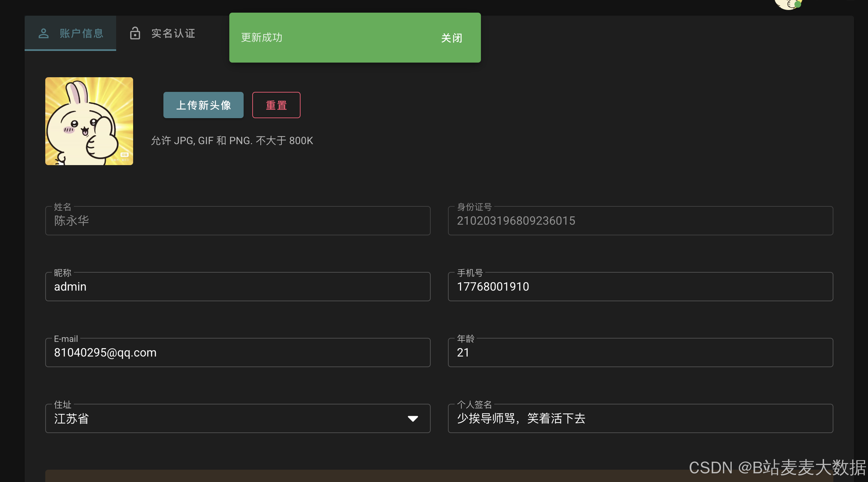
Task: Expand the 住址 dropdown arrow
Action: click(413, 419)
